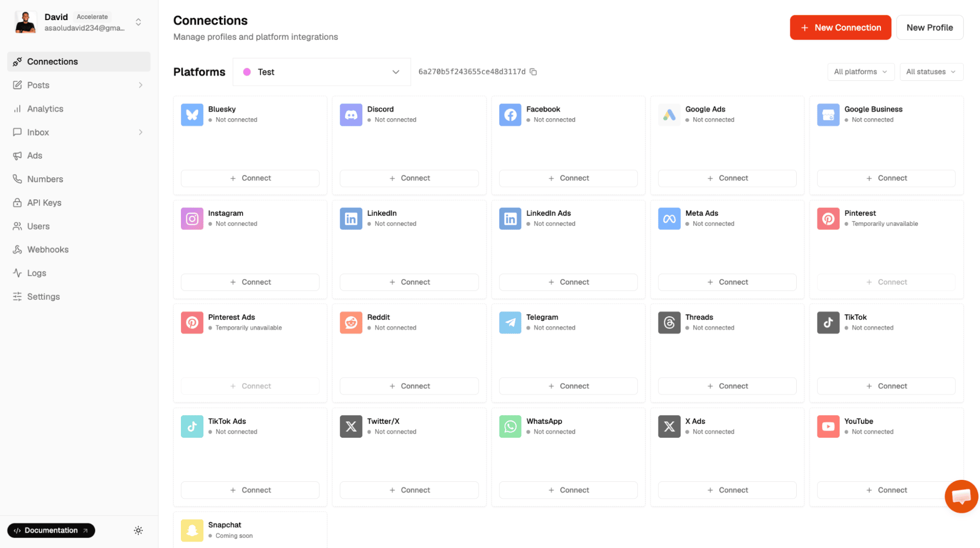
Task: Click the Google Business icon
Action: 828,115
